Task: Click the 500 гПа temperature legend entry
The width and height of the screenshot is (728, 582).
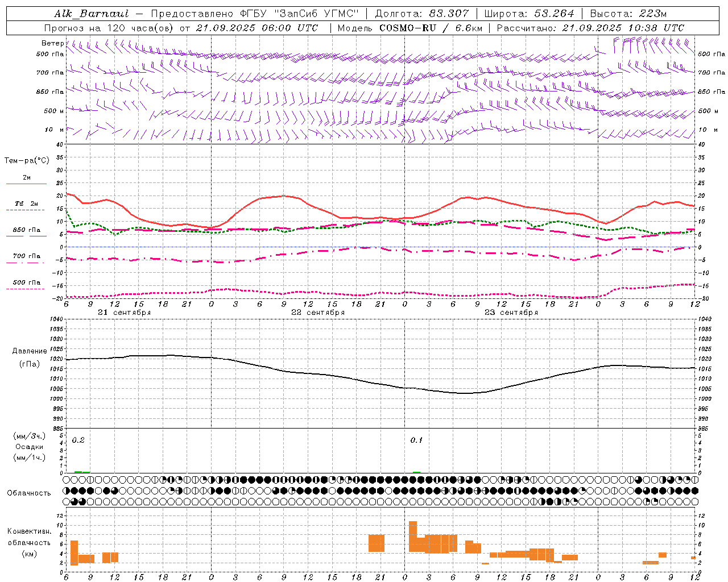Action: pos(27,282)
